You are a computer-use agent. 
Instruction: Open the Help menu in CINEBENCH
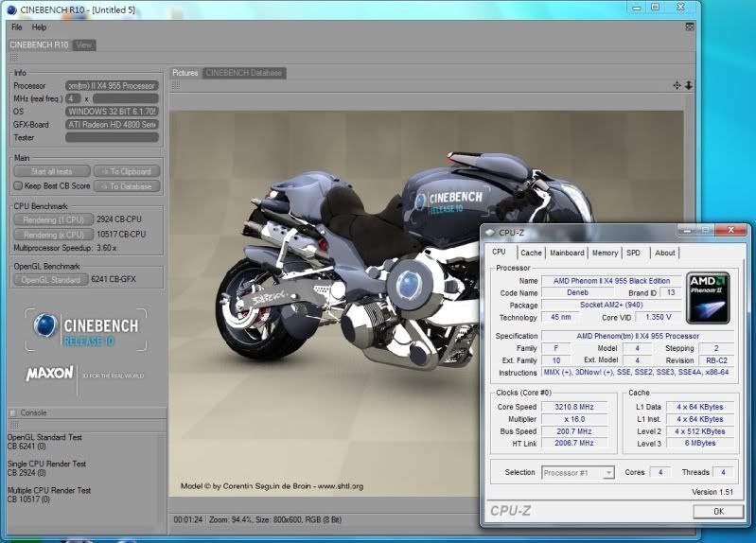39,27
